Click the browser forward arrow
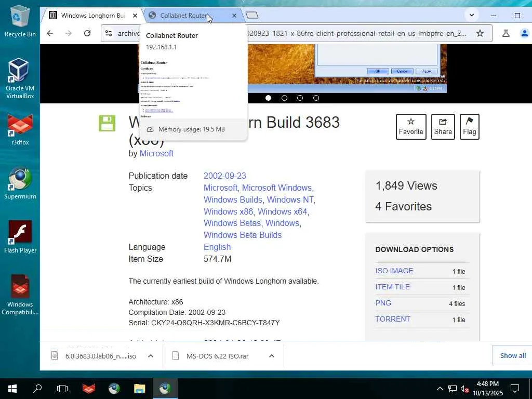 coord(69,33)
